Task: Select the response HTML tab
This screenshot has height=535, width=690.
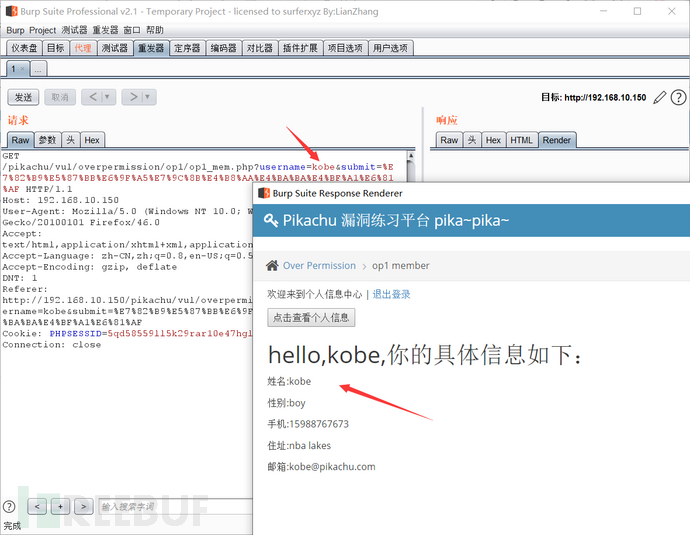Action: coord(522,140)
